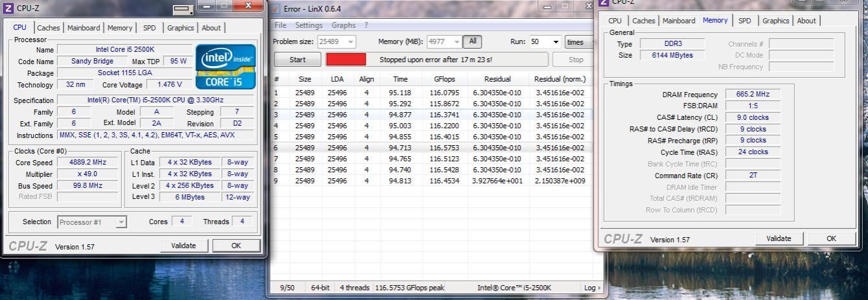Open the Caches tab in left CPU-Z window
The width and height of the screenshot is (868, 300).
click(49, 28)
